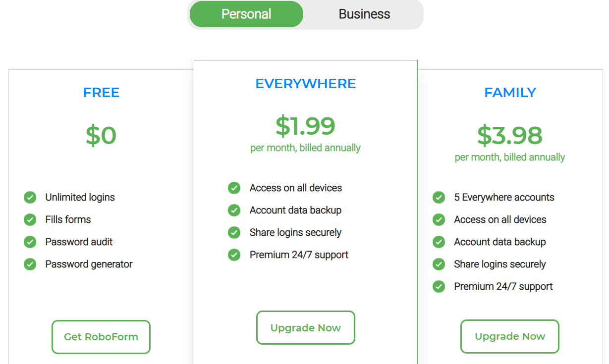This screenshot has height=364, width=609.
Task: Switch to the Business pricing tab
Action: click(x=364, y=14)
